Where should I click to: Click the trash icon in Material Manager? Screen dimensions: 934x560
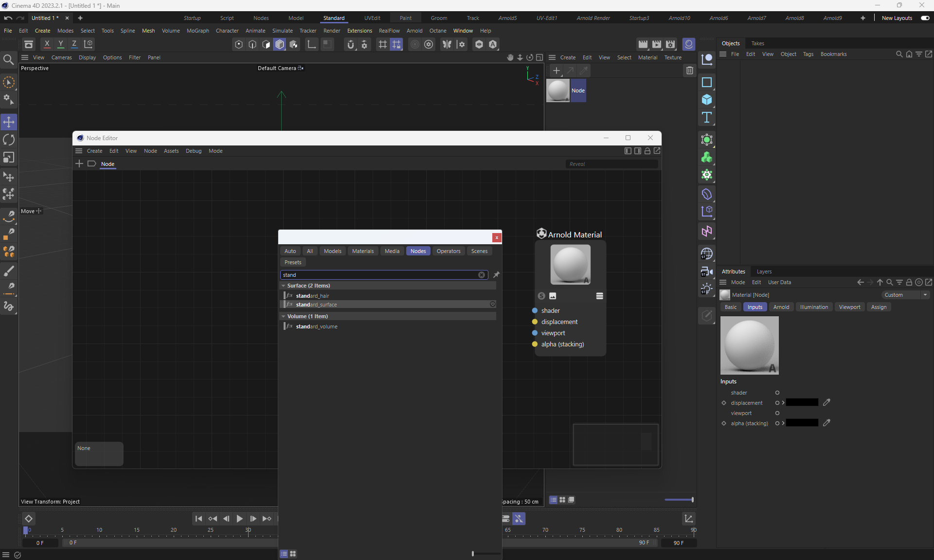click(x=689, y=71)
